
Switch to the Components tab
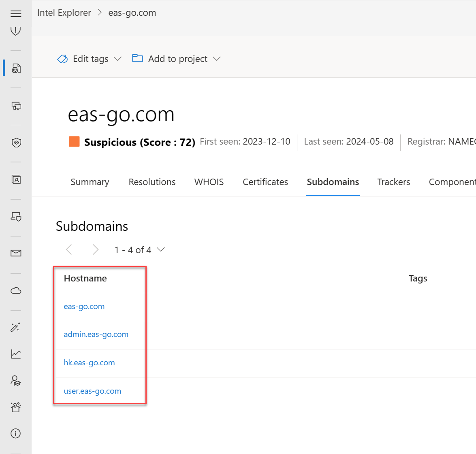pos(453,182)
